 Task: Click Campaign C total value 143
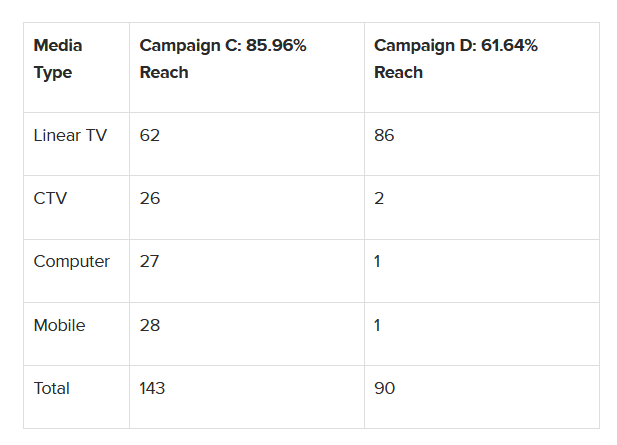click(154, 388)
